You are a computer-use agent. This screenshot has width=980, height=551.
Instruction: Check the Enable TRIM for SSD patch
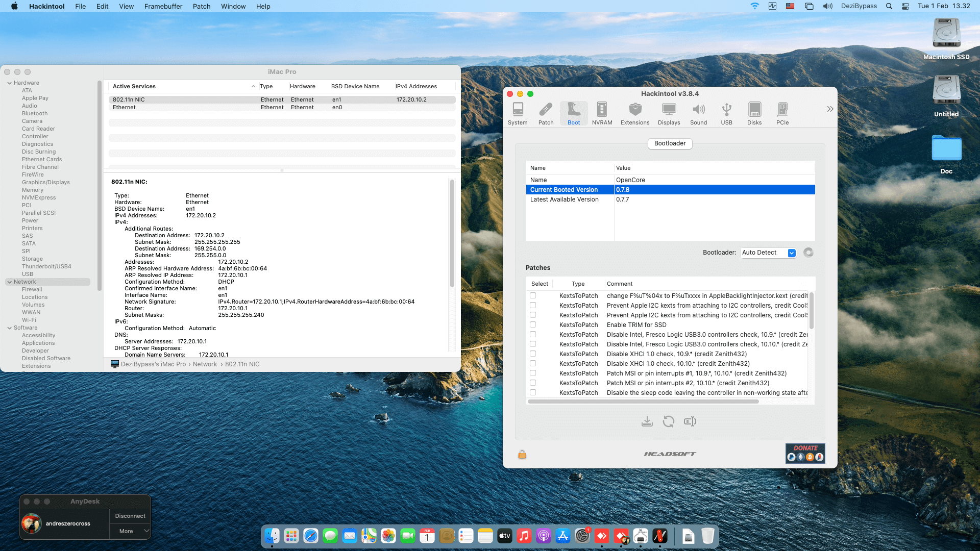tap(533, 325)
